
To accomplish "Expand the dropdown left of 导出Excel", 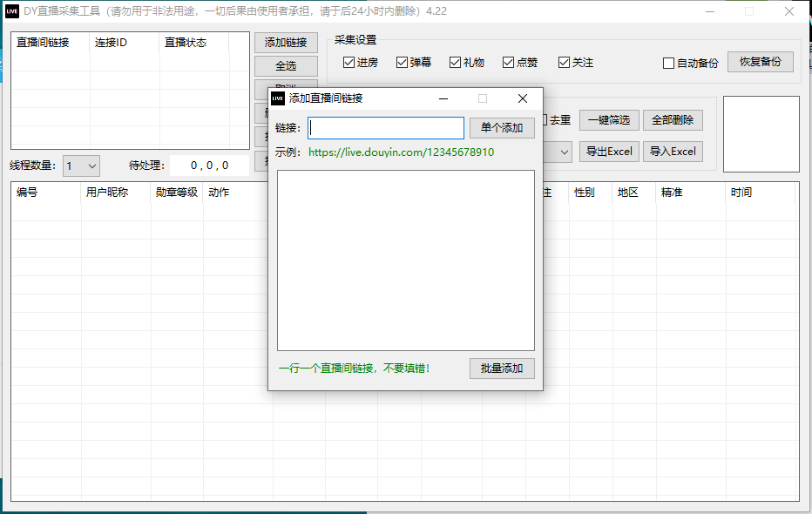I will coord(564,152).
